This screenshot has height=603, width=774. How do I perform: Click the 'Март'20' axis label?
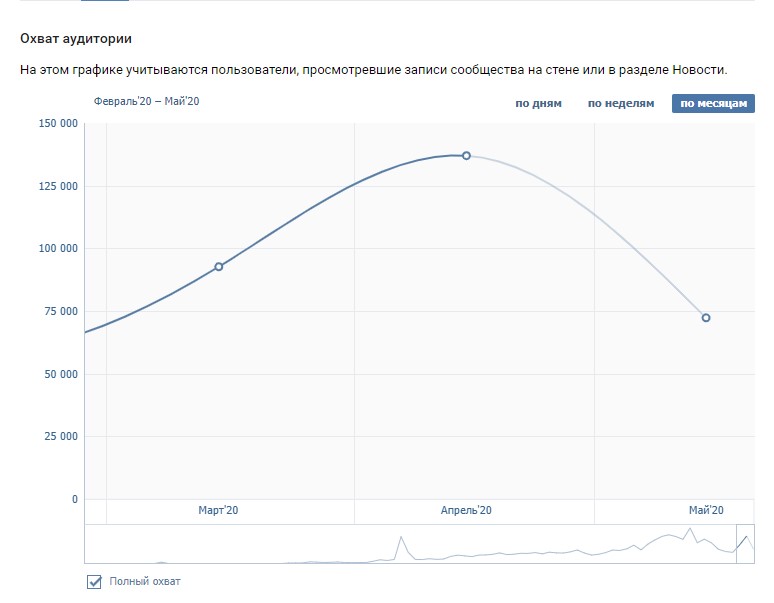(x=218, y=511)
